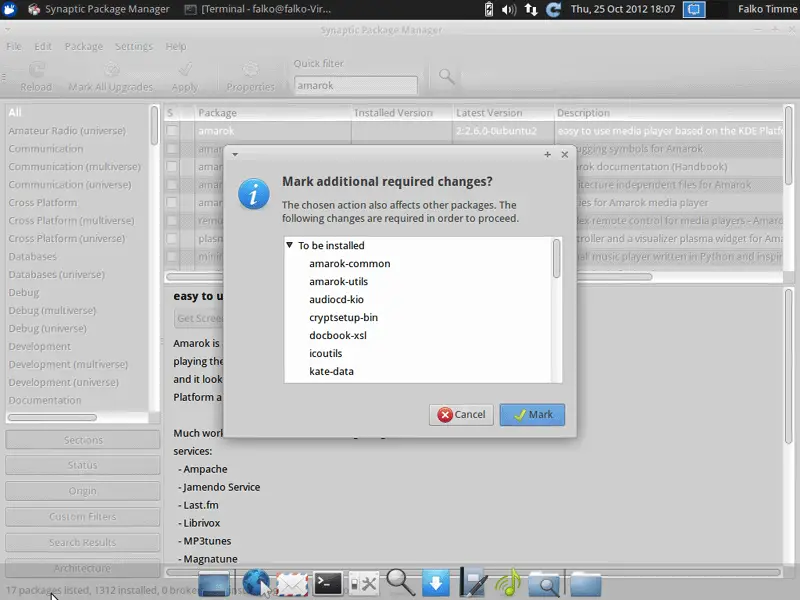The width and height of the screenshot is (800, 600).
Task: Open the Edit menu in Synaptic
Action: pos(43,46)
